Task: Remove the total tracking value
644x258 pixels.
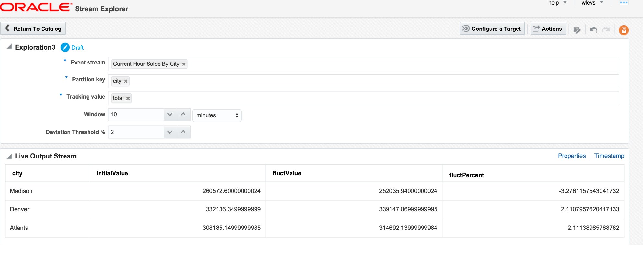Action: [128, 98]
